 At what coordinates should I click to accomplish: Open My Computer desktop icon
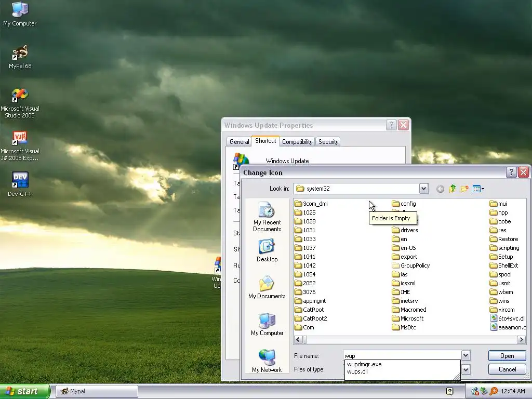[20, 14]
